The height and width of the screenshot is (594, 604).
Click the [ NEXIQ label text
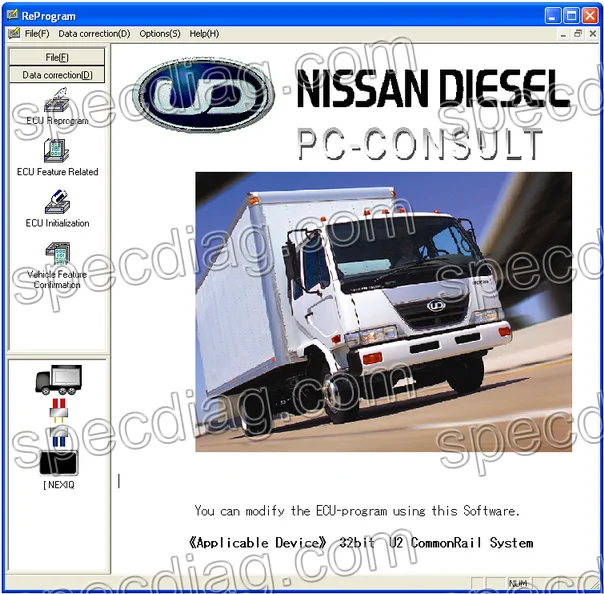[59, 485]
